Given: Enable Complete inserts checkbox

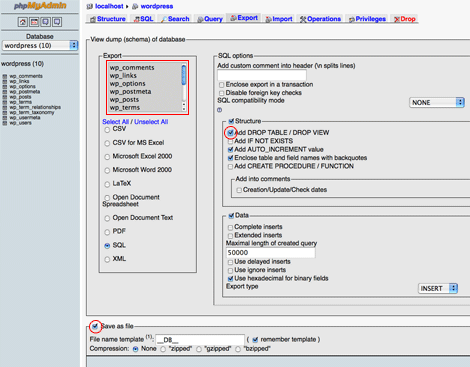Looking at the screenshot, I should coord(230,227).
